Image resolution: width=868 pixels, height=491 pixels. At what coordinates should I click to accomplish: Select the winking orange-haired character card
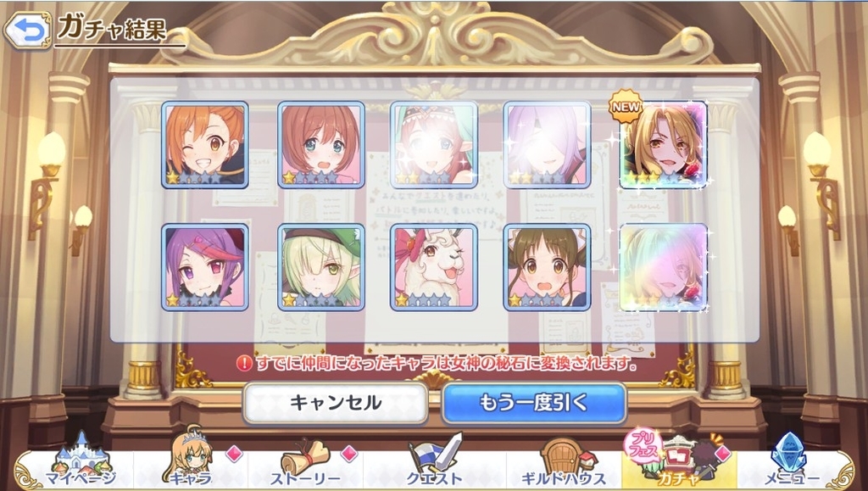[205, 144]
